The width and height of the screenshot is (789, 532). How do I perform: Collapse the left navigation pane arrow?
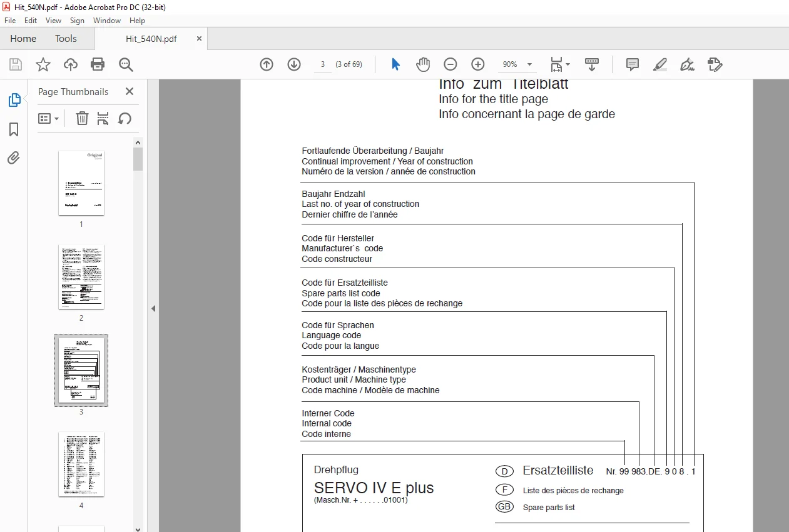153,308
